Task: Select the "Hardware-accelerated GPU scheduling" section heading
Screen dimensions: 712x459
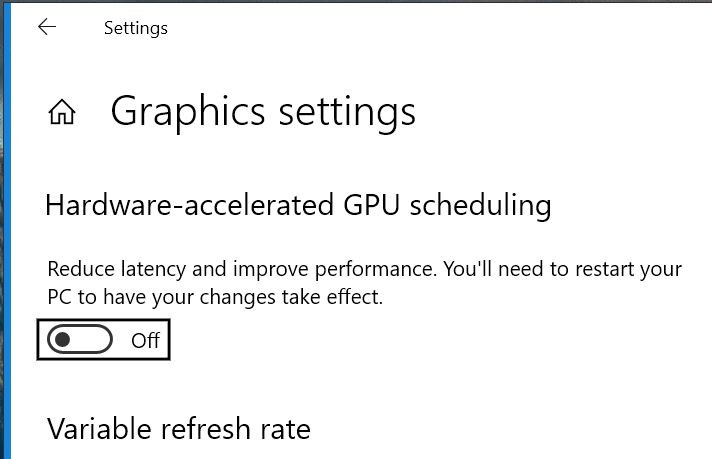Action: (x=298, y=205)
